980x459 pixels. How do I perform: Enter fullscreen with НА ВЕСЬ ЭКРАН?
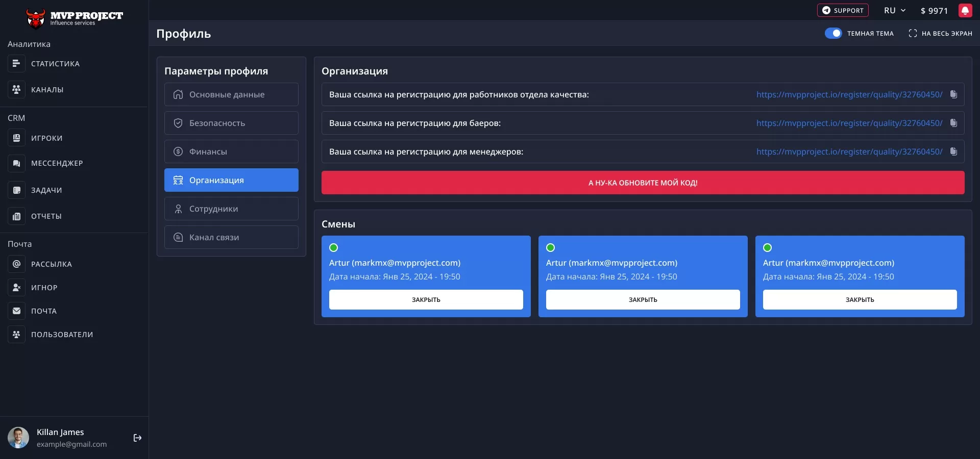[941, 33]
